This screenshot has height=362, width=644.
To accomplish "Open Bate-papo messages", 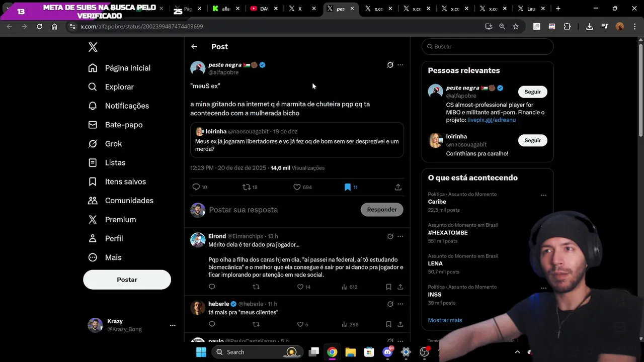I will [x=115, y=125].
